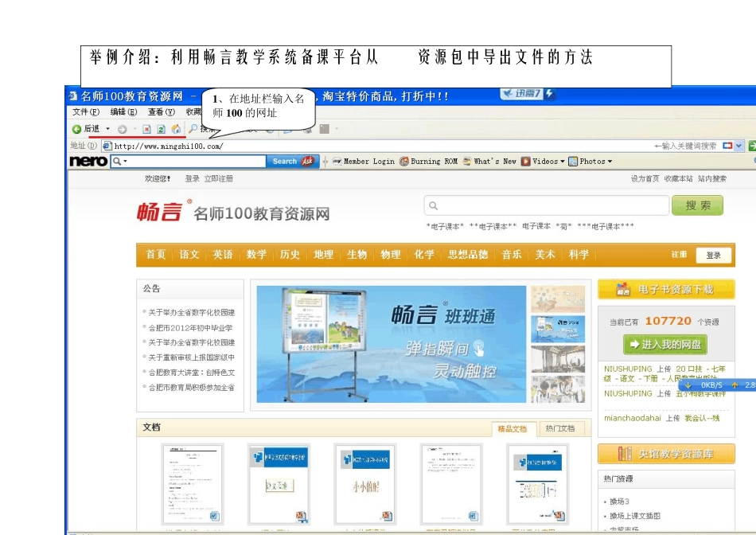The image size is (756, 535).
Task: Click the 畅言 site logo
Action: coord(160,212)
